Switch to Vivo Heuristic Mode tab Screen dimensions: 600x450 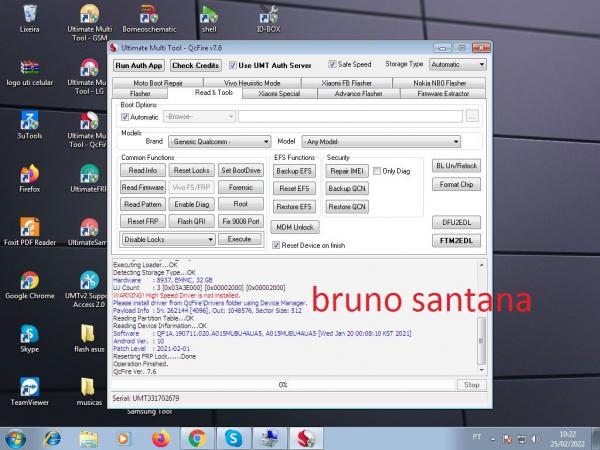point(252,83)
